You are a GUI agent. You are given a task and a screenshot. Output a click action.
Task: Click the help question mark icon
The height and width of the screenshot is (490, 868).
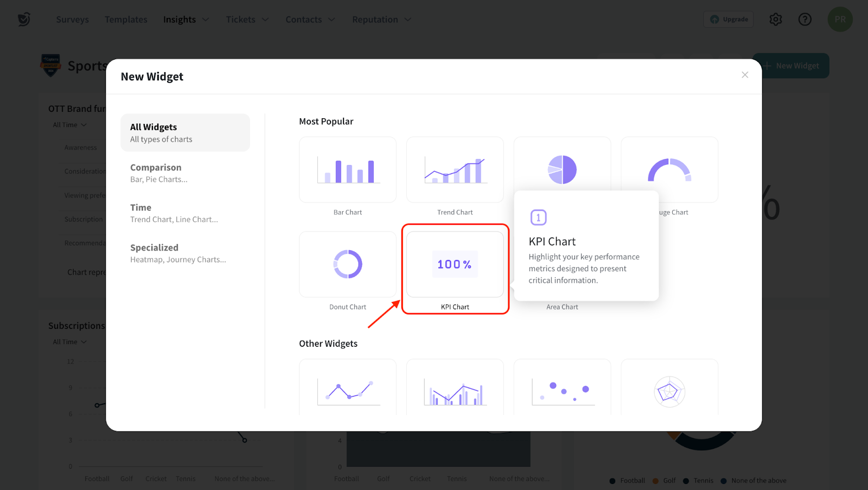[805, 20]
